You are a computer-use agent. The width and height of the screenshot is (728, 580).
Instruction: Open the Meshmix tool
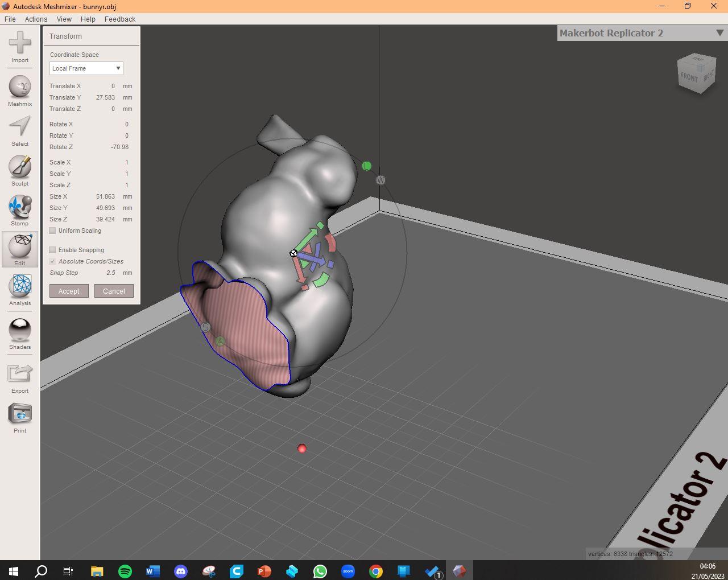pos(20,87)
